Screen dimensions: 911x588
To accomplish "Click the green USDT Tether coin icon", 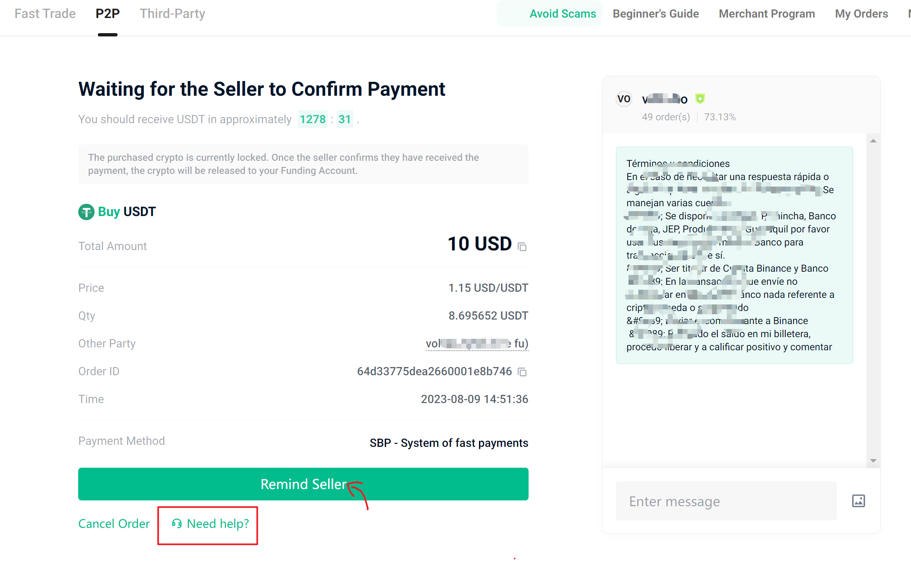I will [x=86, y=212].
